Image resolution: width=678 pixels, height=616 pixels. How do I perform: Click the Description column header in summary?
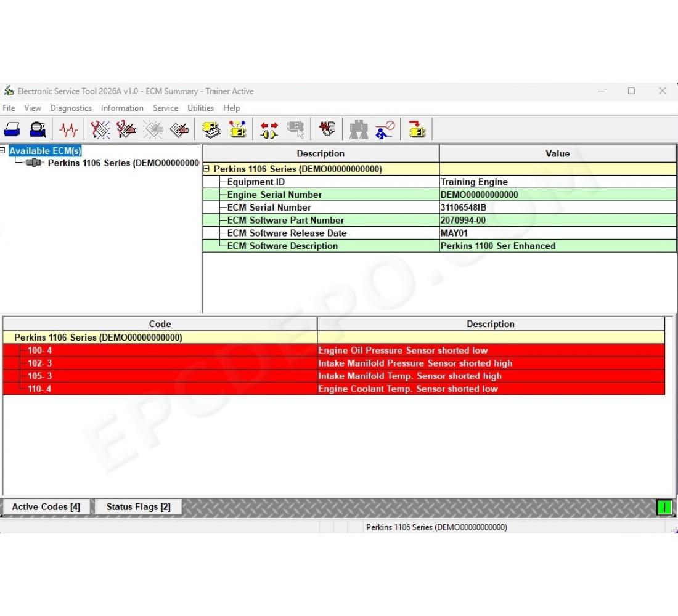321,153
